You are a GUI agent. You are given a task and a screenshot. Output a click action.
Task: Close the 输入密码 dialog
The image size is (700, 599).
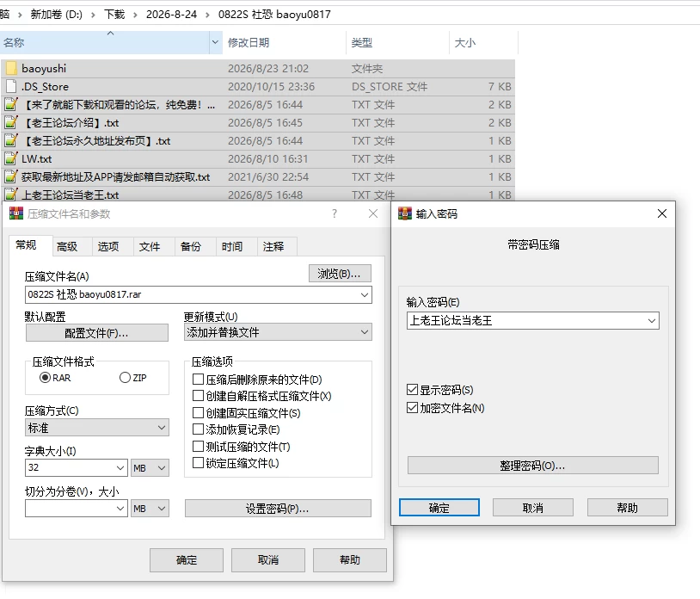[662, 213]
